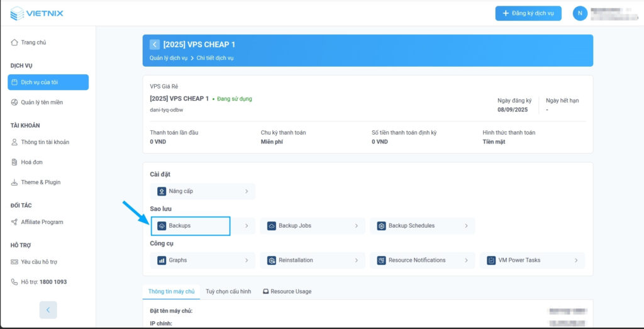
Task: Go back using header back arrow
Action: tap(155, 45)
